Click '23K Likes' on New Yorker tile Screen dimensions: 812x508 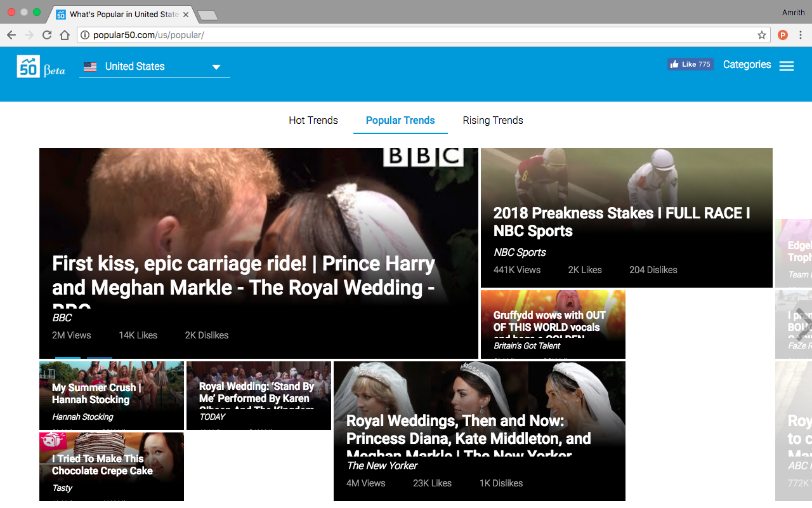coord(432,483)
